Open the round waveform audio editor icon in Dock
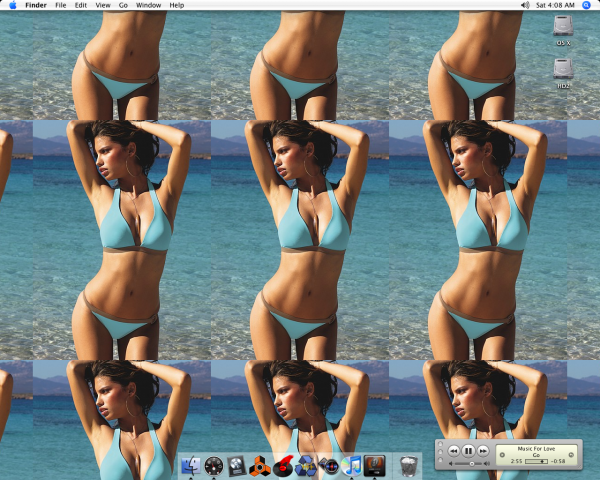 tap(329, 466)
